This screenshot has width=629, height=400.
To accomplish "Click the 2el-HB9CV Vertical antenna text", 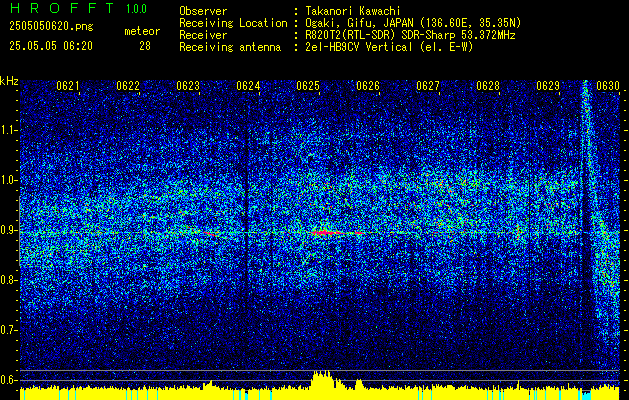I will (389, 47).
